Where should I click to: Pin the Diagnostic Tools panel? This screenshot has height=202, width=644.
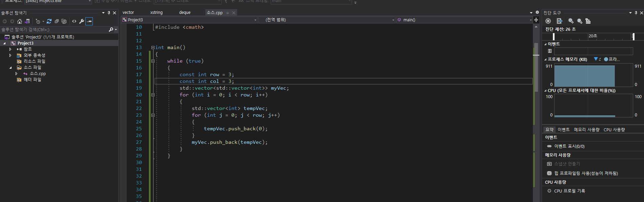click(x=636, y=13)
